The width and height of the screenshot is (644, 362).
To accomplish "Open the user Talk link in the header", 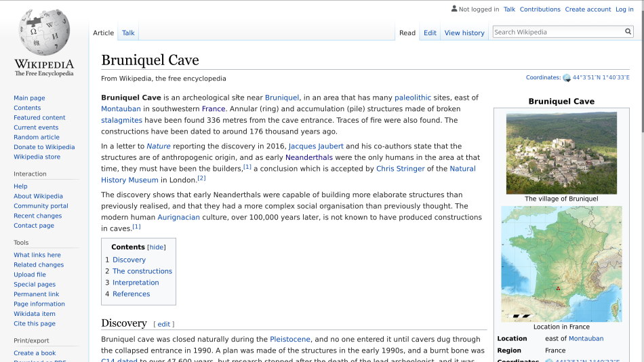I will (509, 9).
